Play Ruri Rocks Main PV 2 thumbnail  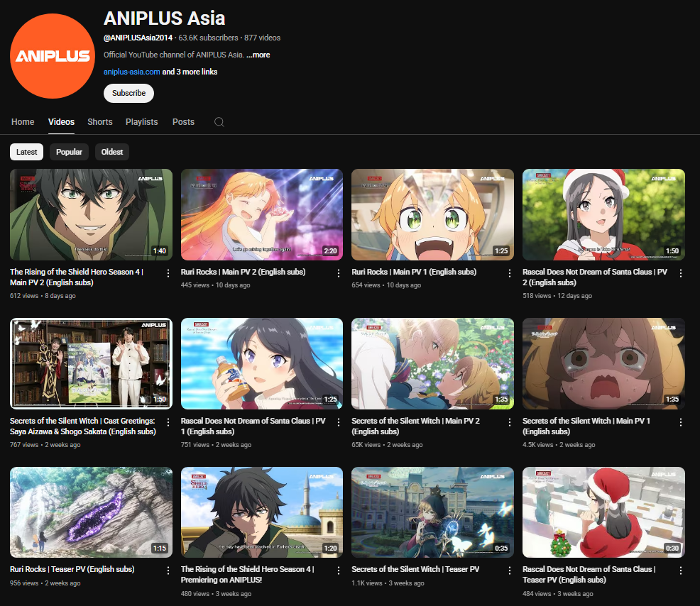(261, 214)
